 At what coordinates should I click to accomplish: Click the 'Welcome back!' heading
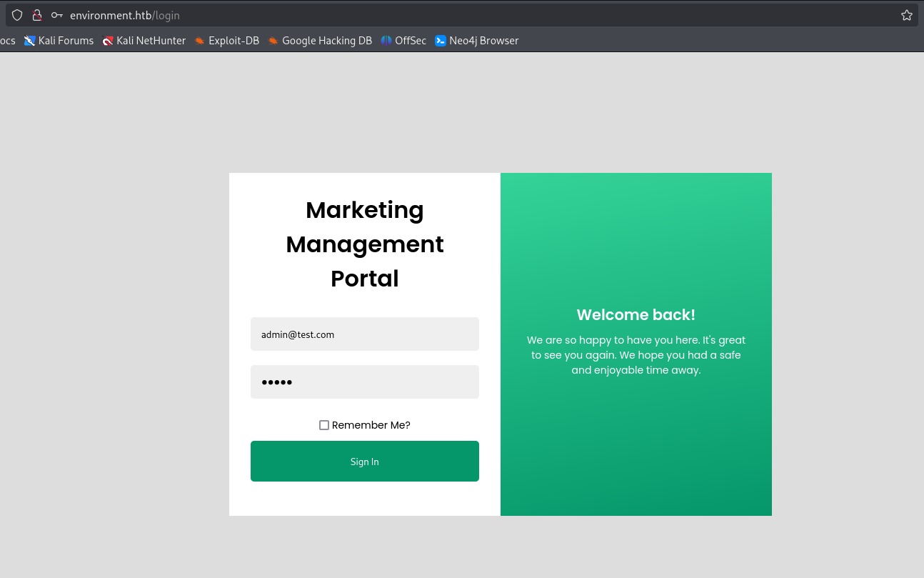[x=636, y=315]
